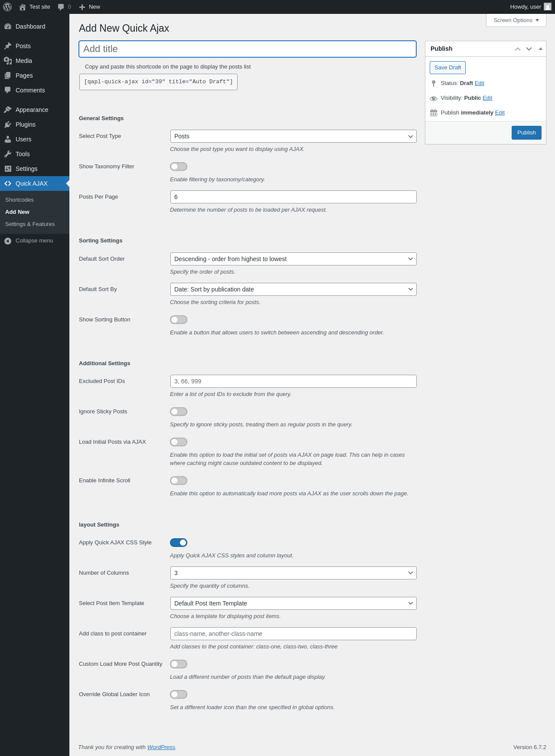Open Settings & Features submenu item

[30, 224]
